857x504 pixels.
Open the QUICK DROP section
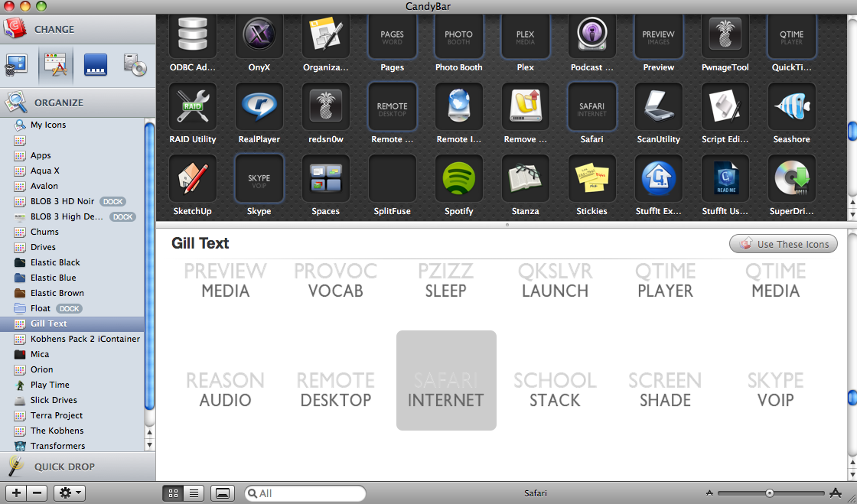(77, 467)
